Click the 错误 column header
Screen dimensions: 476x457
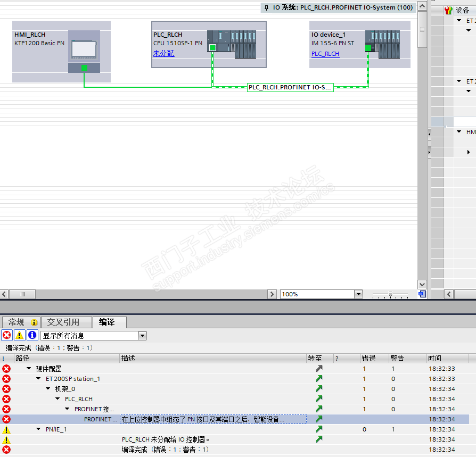point(375,358)
